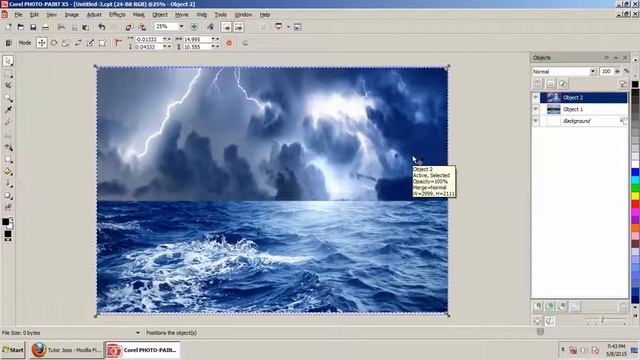The image size is (640, 360).
Task: Select the Object Pick tool in the toolbox
Action: pos(8,61)
